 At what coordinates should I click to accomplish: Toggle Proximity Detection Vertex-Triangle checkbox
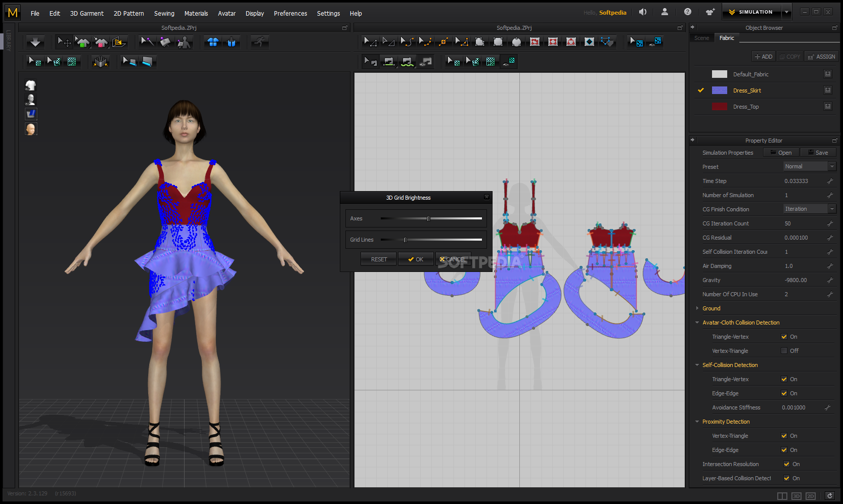point(784,436)
